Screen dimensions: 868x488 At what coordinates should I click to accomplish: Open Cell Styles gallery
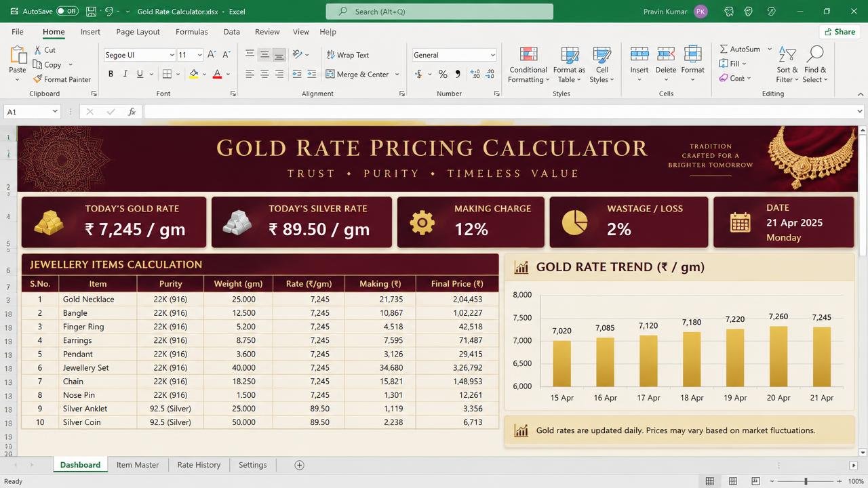pyautogui.click(x=602, y=65)
